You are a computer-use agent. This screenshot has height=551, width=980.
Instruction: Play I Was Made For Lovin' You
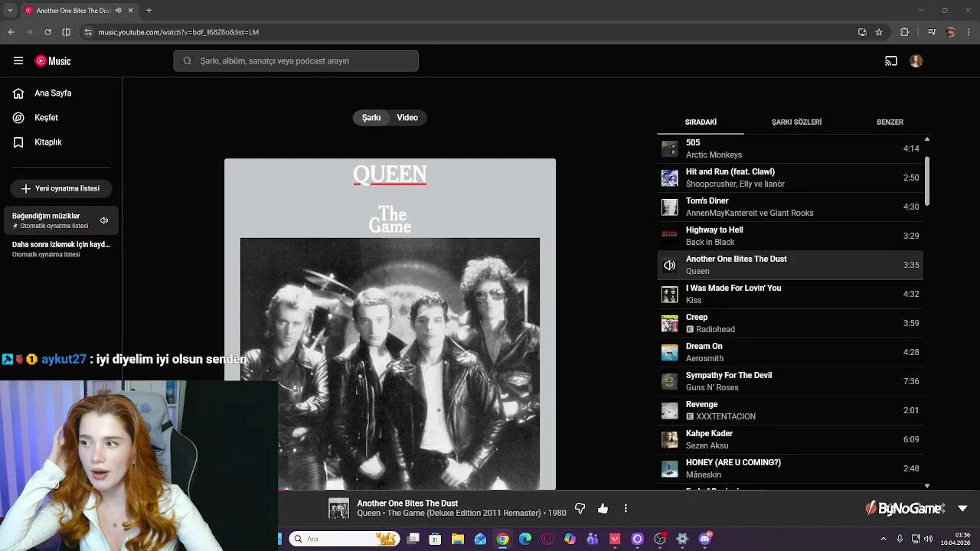point(790,294)
